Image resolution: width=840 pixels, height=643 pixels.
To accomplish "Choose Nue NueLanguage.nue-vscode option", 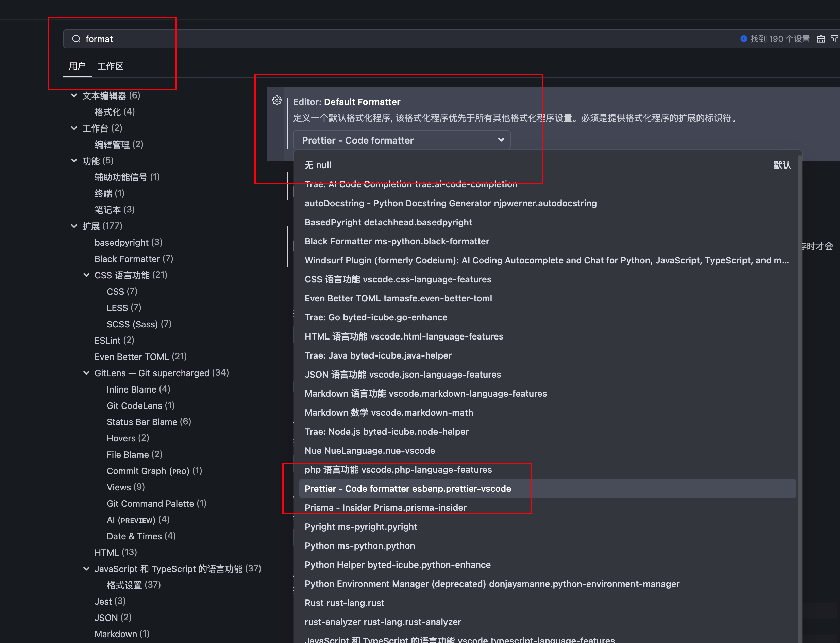I will click(548, 451).
